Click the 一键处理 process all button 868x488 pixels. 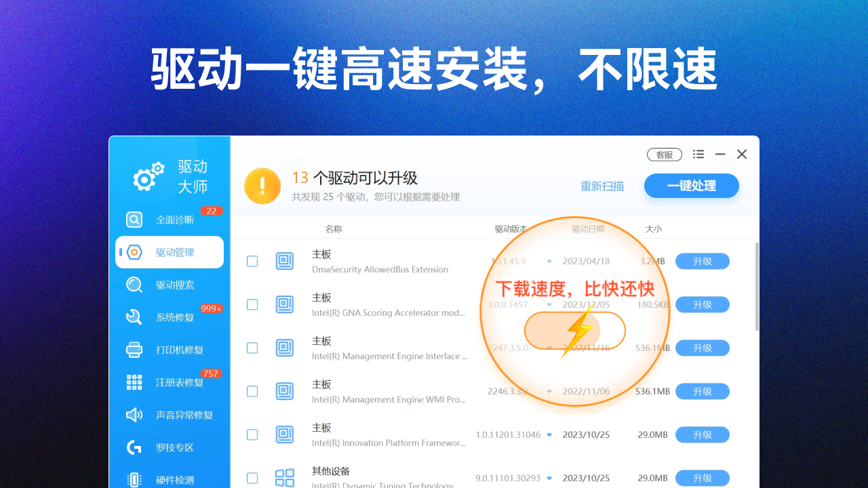[691, 186]
